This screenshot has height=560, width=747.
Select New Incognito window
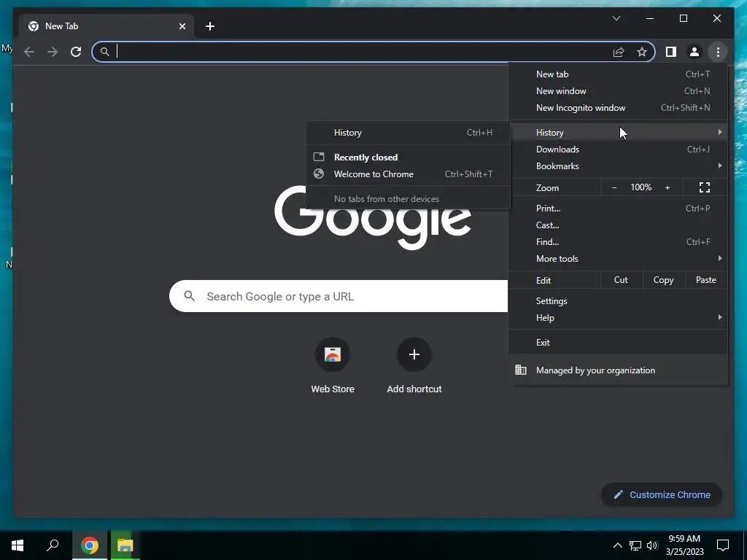point(618,108)
